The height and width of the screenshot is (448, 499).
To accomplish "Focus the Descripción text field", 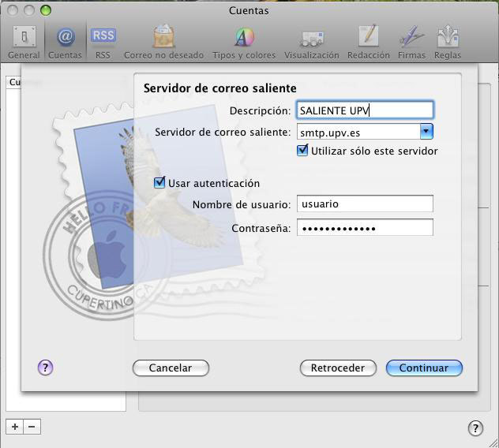I will click(365, 110).
